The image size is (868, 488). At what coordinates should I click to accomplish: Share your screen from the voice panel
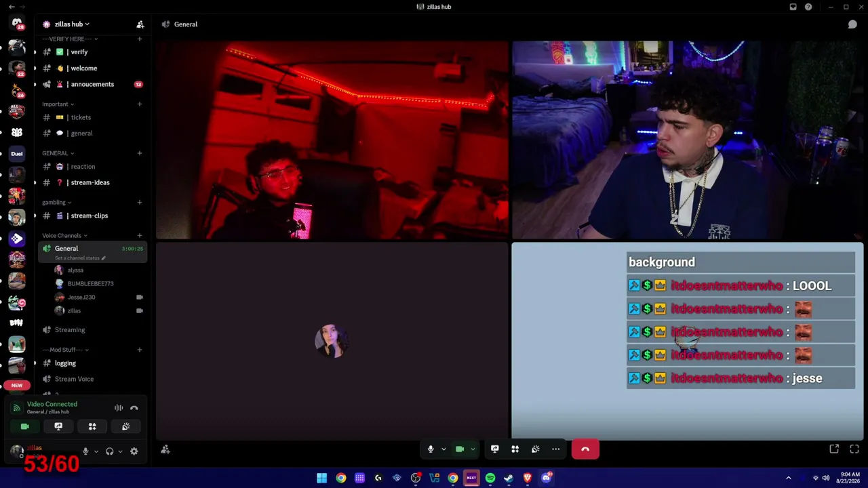[58, 426]
